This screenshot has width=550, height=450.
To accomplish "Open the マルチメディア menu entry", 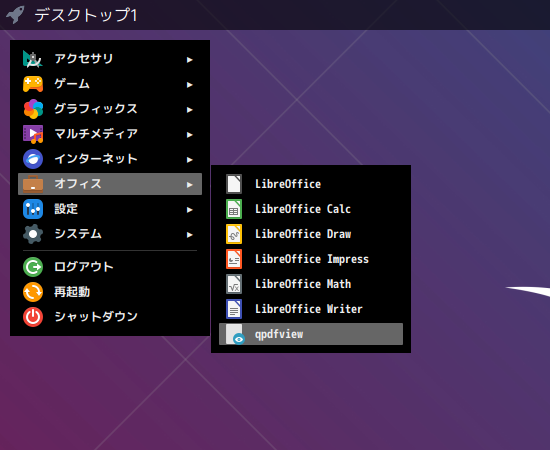I will pyautogui.click(x=110, y=134).
